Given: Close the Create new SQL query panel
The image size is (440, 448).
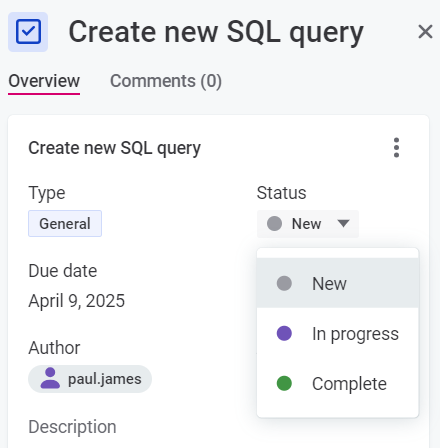Looking at the screenshot, I should coord(425,32).
